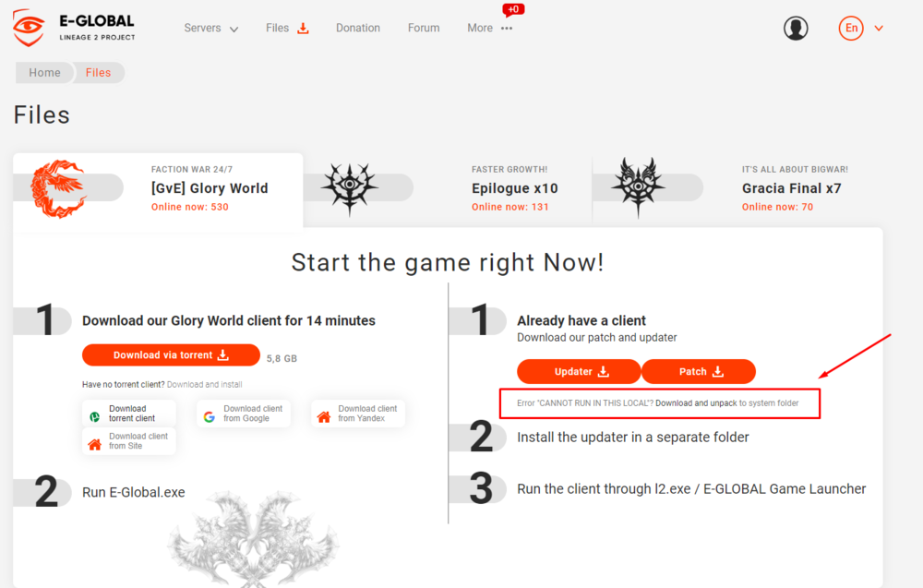Open the E-Global eye logo homepage
The image size is (923, 588).
pyautogui.click(x=29, y=28)
